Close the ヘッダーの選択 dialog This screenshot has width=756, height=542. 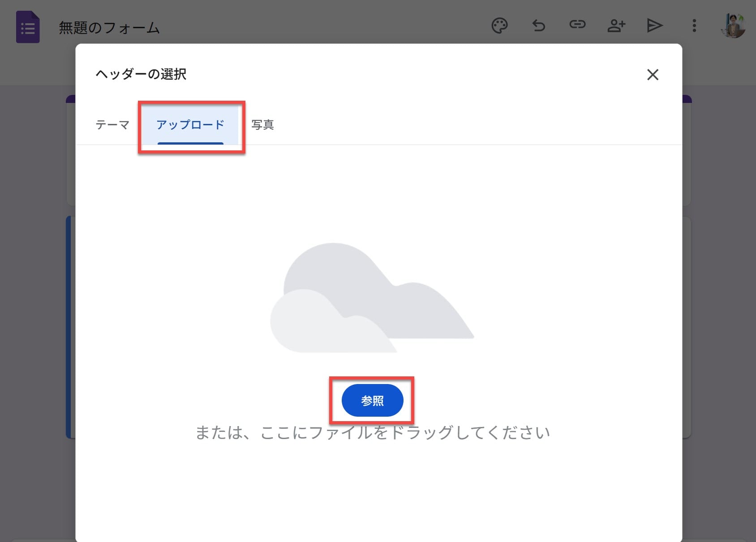[x=653, y=75]
